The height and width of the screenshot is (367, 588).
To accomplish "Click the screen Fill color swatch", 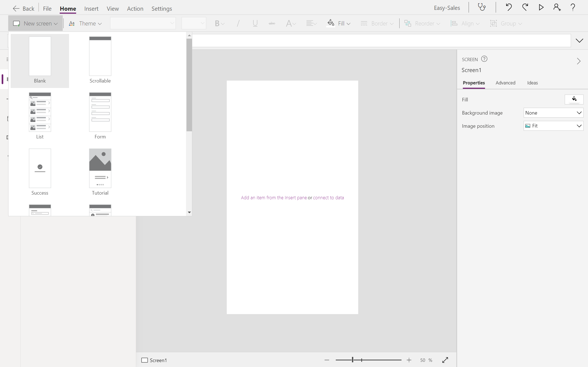I will coord(574,99).
